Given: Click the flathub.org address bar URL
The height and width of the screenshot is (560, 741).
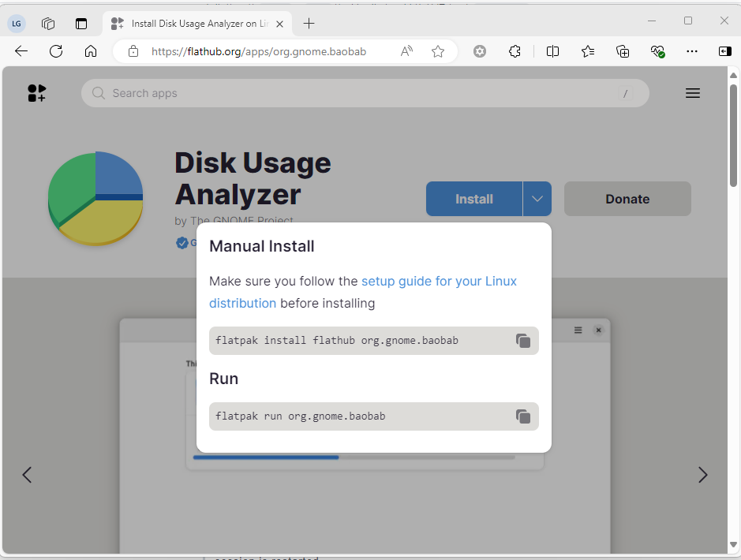Looking at the screenshot, I should (x=259, y=51).
